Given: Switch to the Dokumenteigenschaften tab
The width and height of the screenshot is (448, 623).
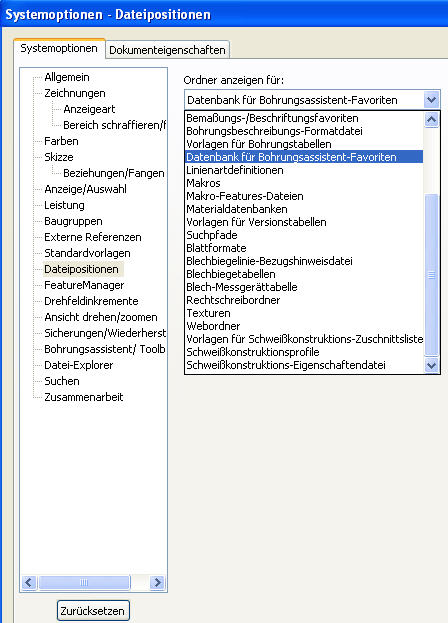Looking at the screenshot, I should (x=167, y=50).
